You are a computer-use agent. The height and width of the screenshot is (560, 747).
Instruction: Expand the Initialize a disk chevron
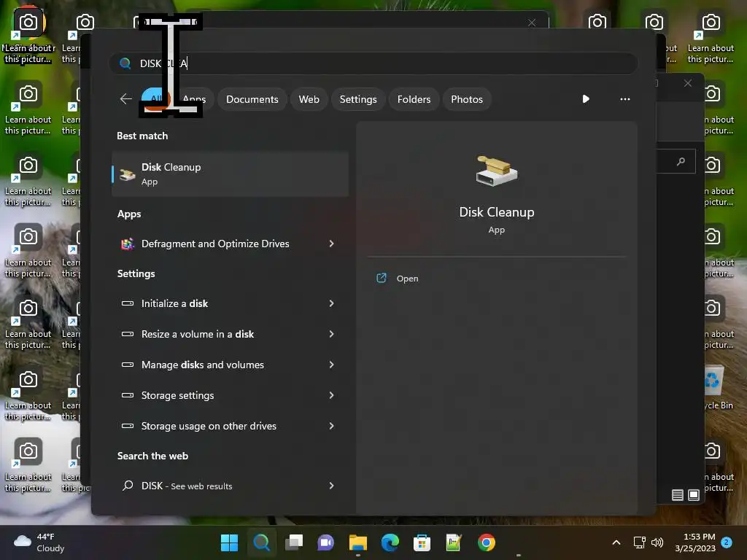tap(332, 303)
